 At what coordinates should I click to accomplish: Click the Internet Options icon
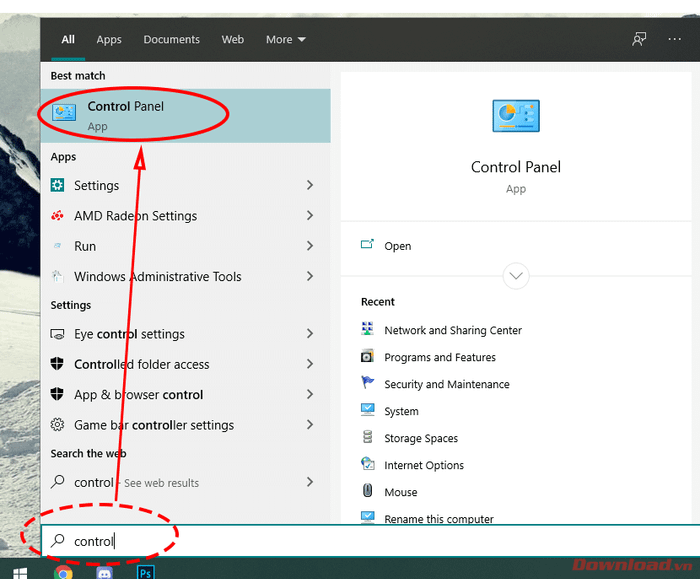pos(367,464)
